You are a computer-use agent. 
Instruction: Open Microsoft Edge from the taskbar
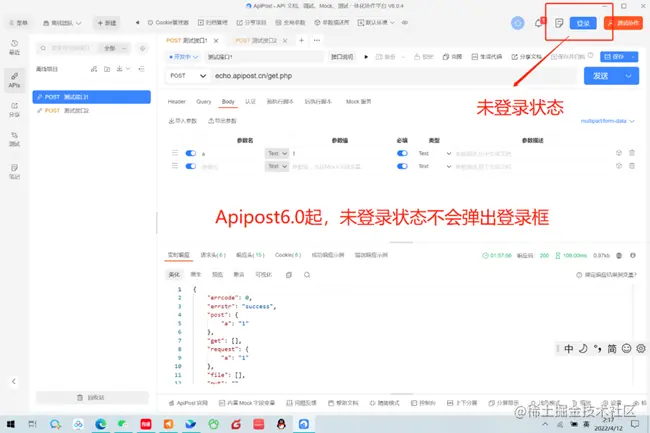point(100,424)
